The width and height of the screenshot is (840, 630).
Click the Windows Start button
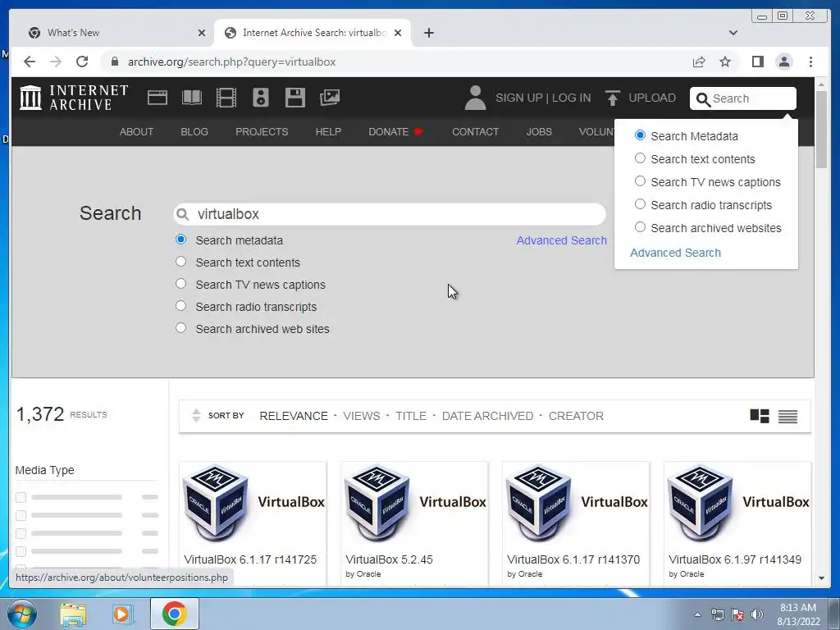[21, 614]
